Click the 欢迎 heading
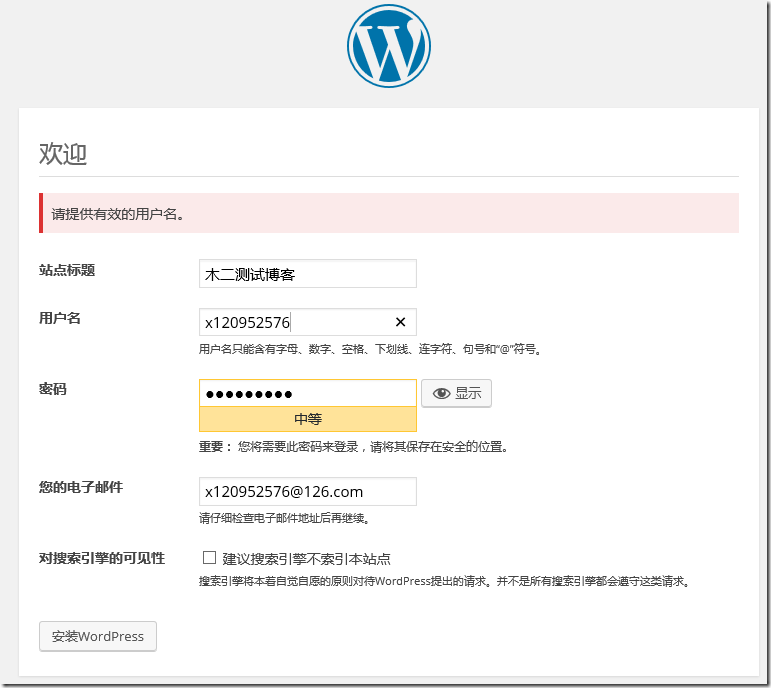 [x=63, y=153]
